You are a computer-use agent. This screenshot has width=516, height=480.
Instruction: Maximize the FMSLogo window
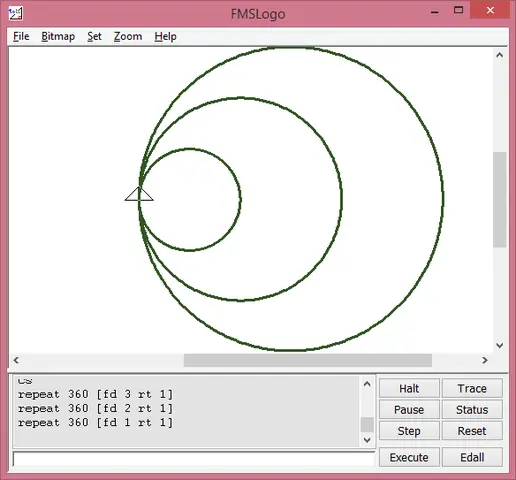pyautogui.click(x=459, y=10)
